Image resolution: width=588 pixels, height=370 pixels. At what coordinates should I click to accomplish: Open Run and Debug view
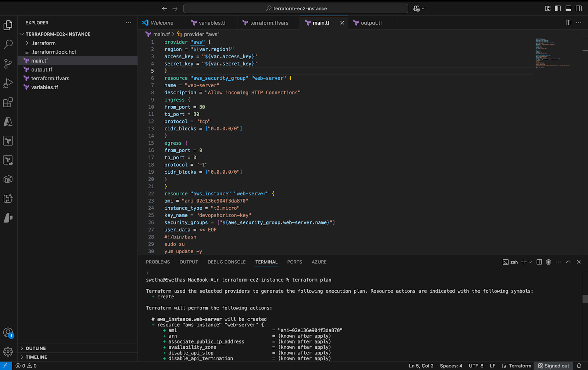[8, 83]
